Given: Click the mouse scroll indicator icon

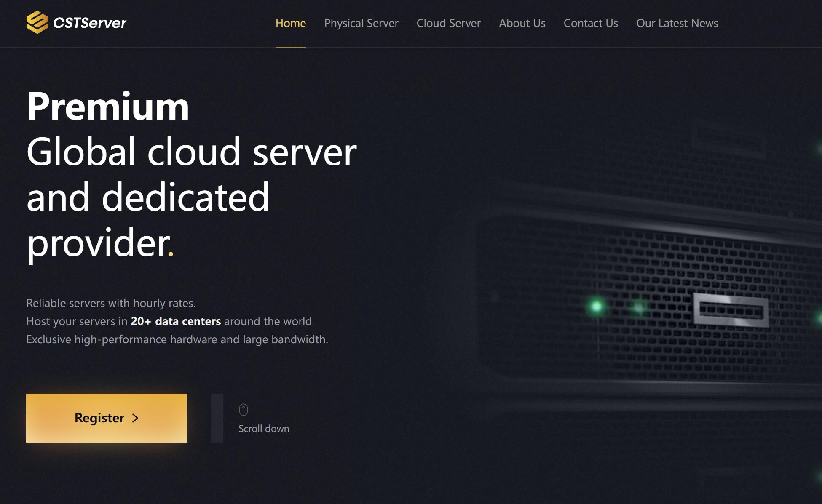Looking at the screenshot, I should point(243,410).
